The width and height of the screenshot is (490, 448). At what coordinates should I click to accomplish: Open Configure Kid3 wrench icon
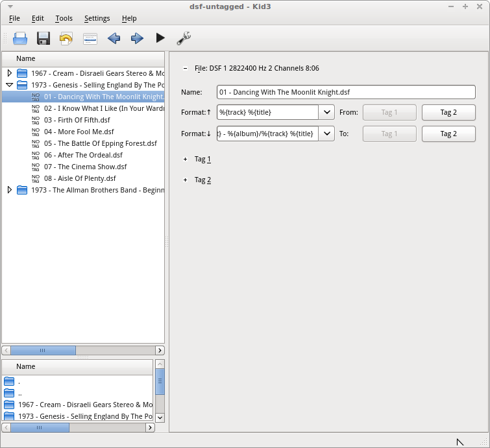(184, 38)
